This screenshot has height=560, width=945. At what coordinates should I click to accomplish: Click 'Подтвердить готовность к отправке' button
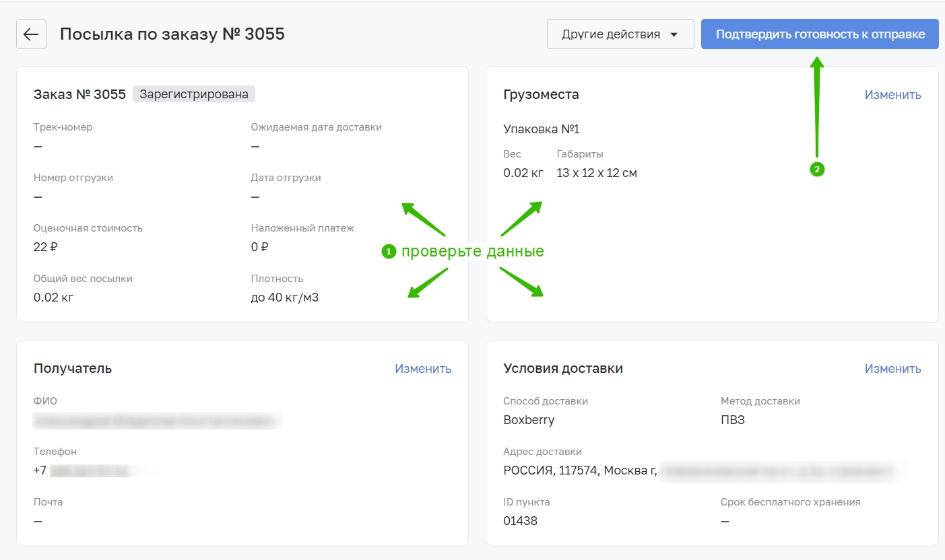820,34
